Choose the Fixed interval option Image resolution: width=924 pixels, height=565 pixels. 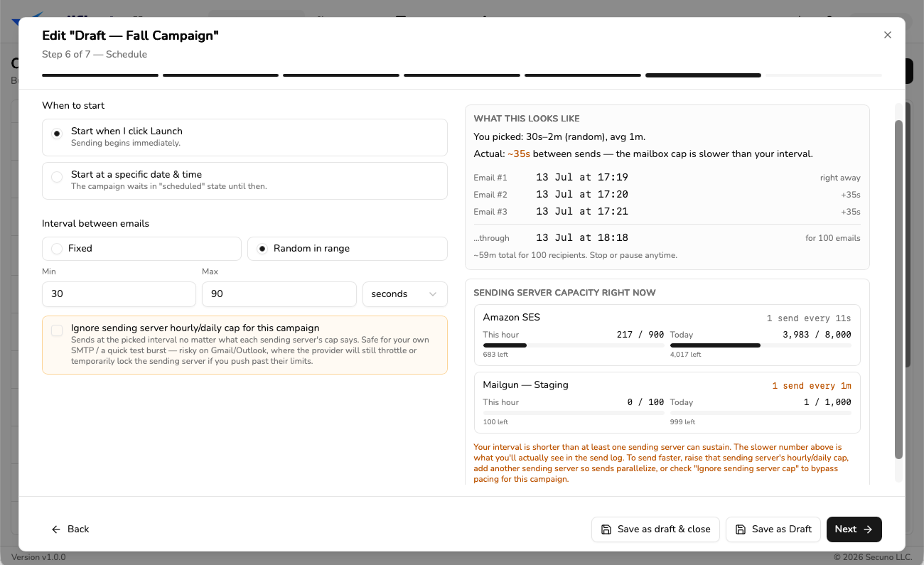(x=141, y=249)
